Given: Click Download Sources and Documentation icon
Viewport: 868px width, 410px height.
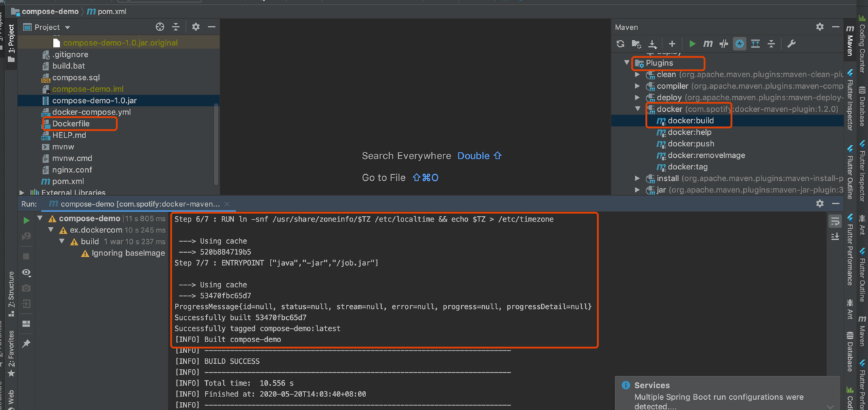Looking at the screenshot, I should point(652,44).
